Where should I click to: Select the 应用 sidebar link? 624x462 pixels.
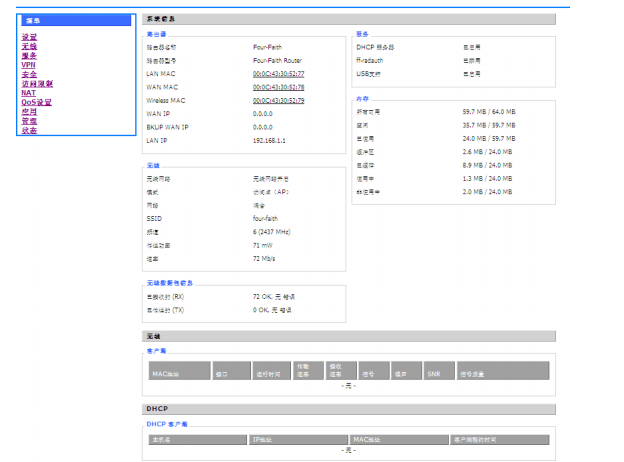29,111
